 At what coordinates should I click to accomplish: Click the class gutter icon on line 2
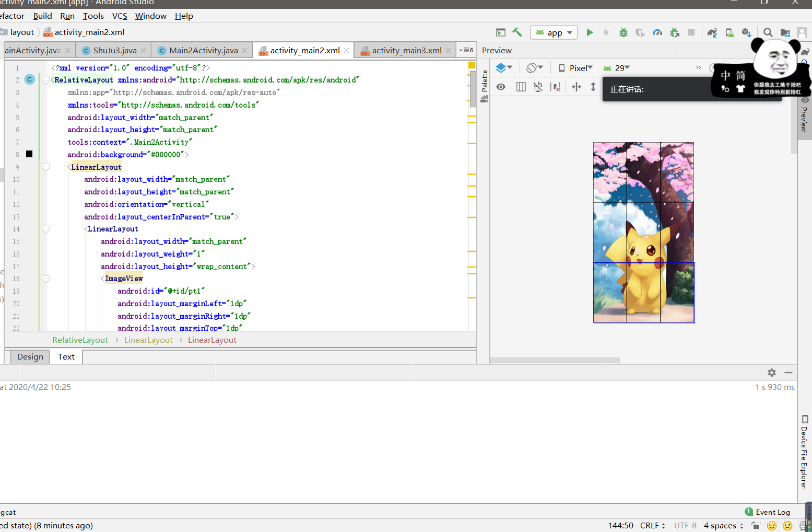pyautogui.click(x=30, y=79)
